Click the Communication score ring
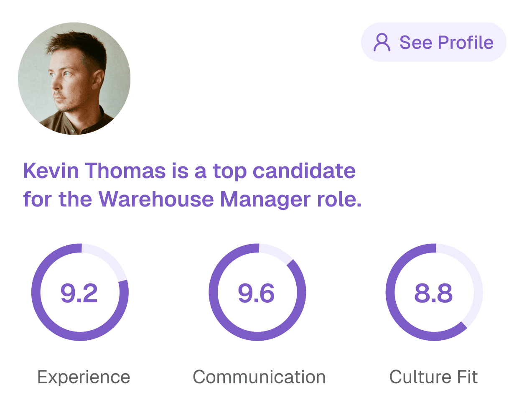Screen dimensions: 532x413 pyautogui.click(x=257, y=292)
